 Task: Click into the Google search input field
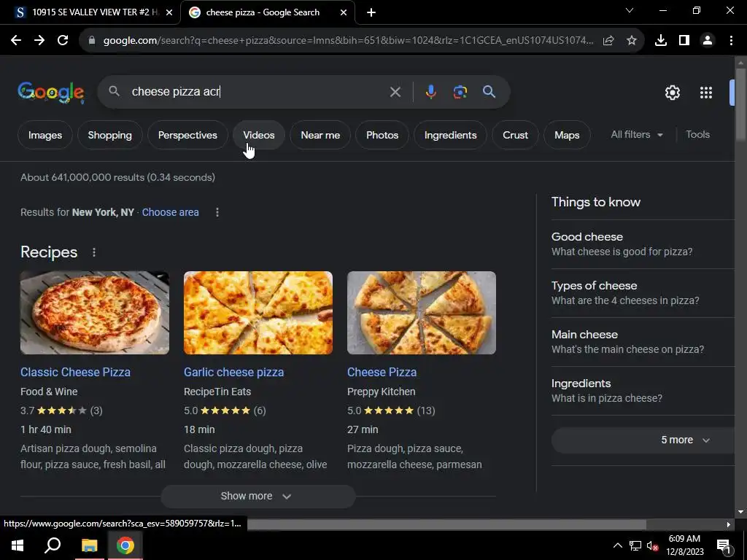[x=258, y=92]
